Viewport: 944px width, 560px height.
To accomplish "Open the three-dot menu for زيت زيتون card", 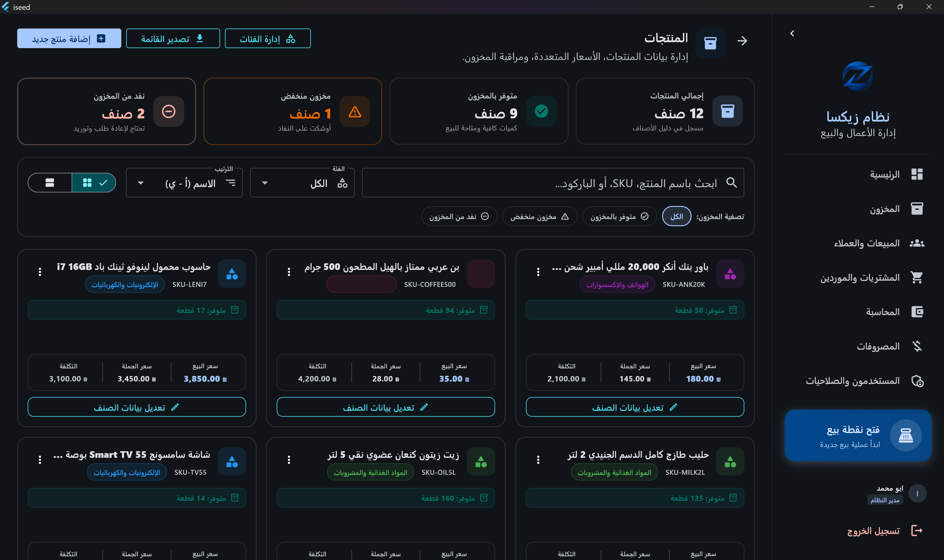I will pyautogui.click(x=289, y=460).
